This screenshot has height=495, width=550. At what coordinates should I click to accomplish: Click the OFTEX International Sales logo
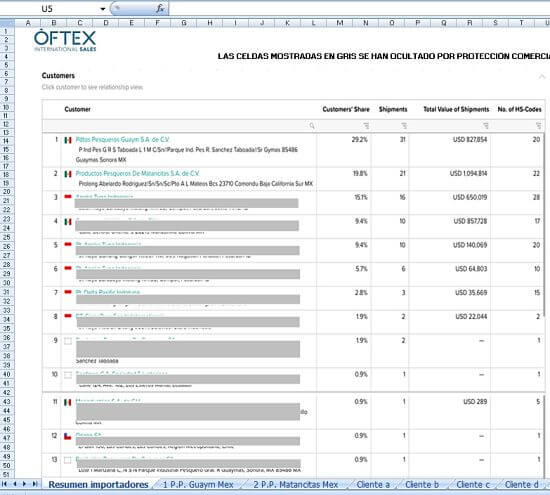(65, 41)
